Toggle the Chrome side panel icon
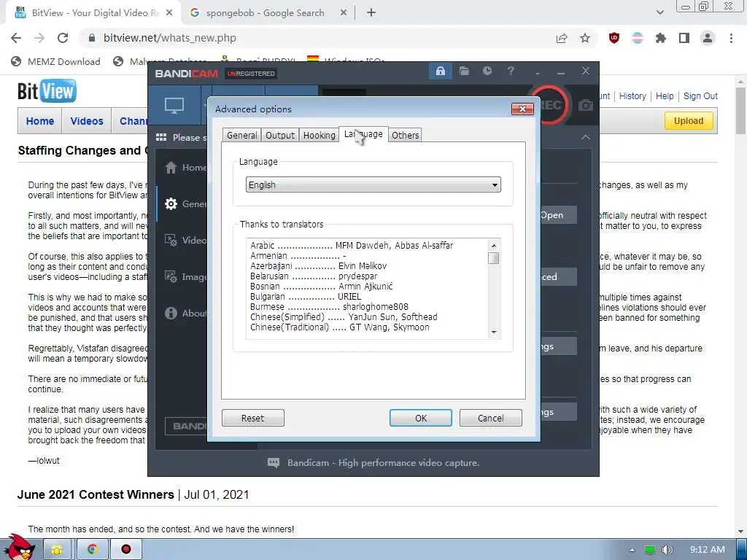The width and height of the screenshot is (747, 560). [684, 38]
